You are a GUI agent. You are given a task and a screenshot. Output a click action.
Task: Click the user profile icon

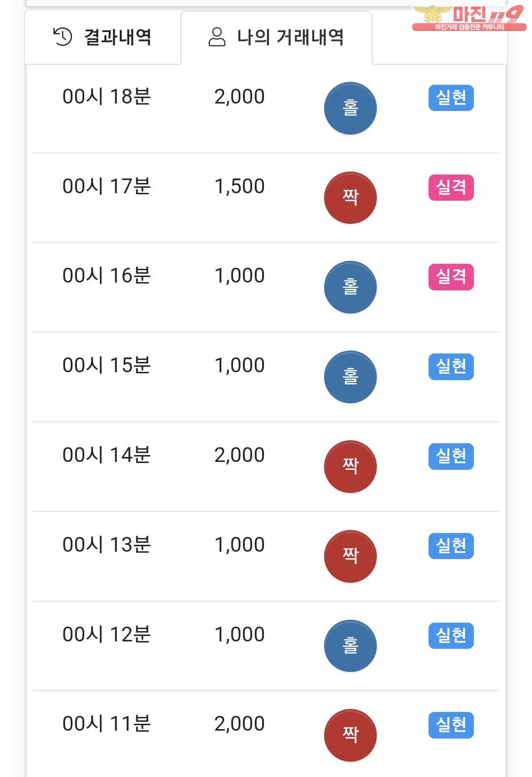pos(217,37)
